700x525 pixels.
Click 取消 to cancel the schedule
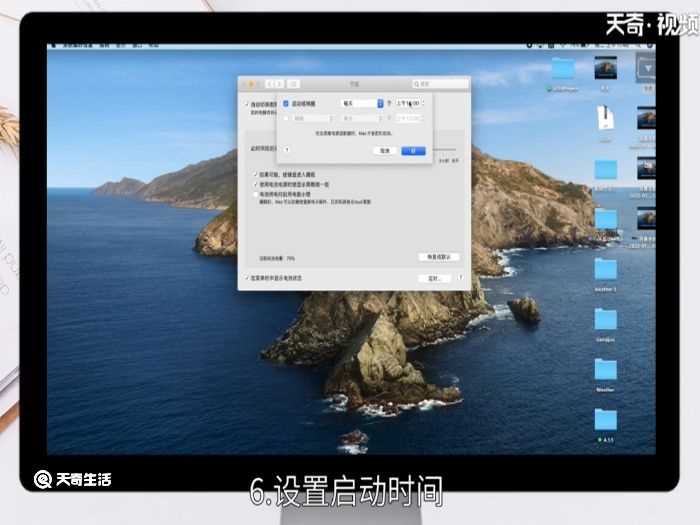[x=384, y=150]
